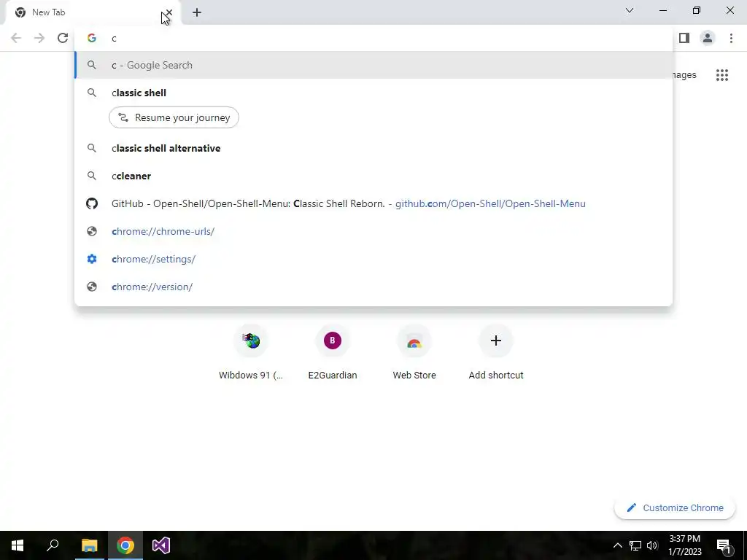Open taskbar search magnifier

click(x=53, y=545)
